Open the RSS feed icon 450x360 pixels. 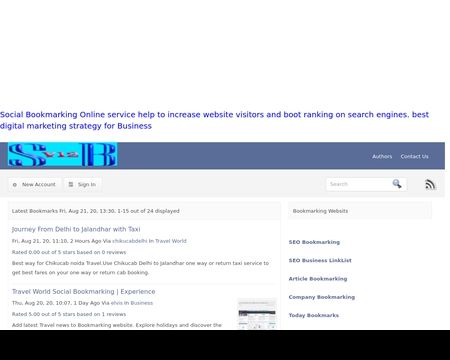coord(430,184)
